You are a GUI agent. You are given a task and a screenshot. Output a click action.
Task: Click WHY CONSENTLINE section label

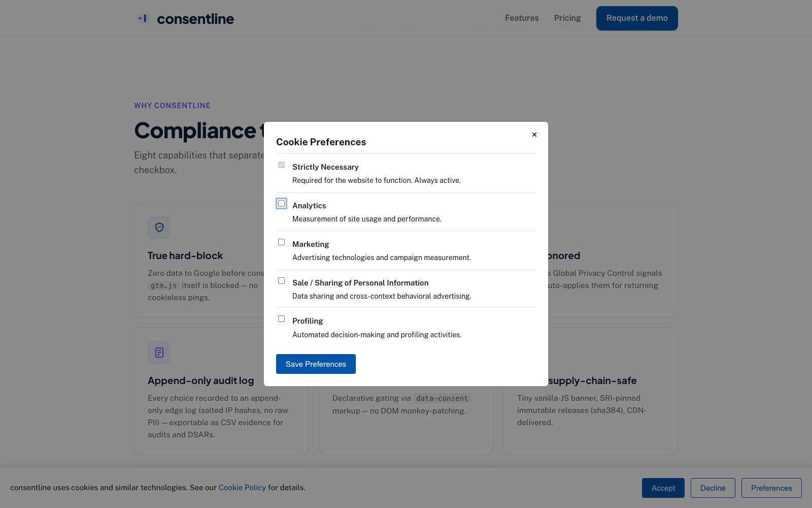tap(172, 106)
